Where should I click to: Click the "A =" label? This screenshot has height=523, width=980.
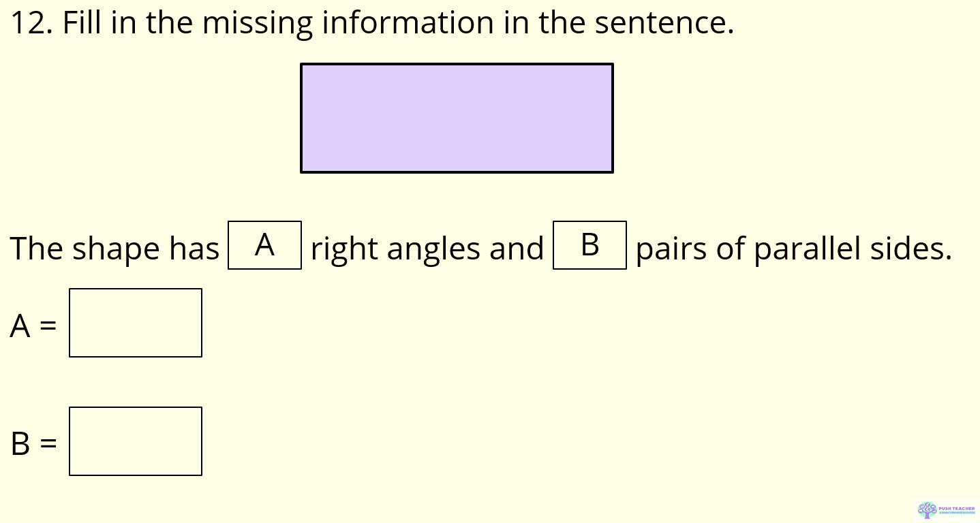tap(33, 326)
